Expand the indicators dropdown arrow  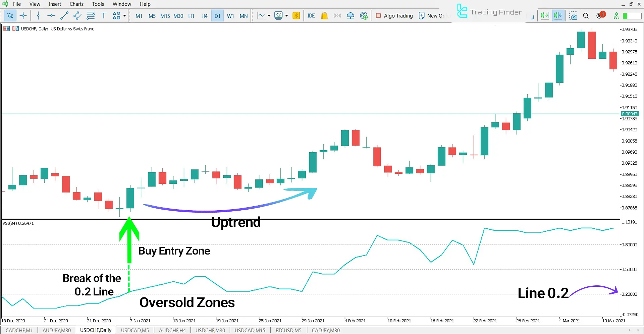point(287,15)
